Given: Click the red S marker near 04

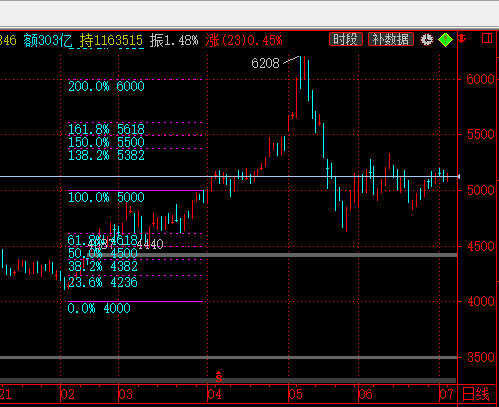Looking at the screenshot, I should (219, 377).
